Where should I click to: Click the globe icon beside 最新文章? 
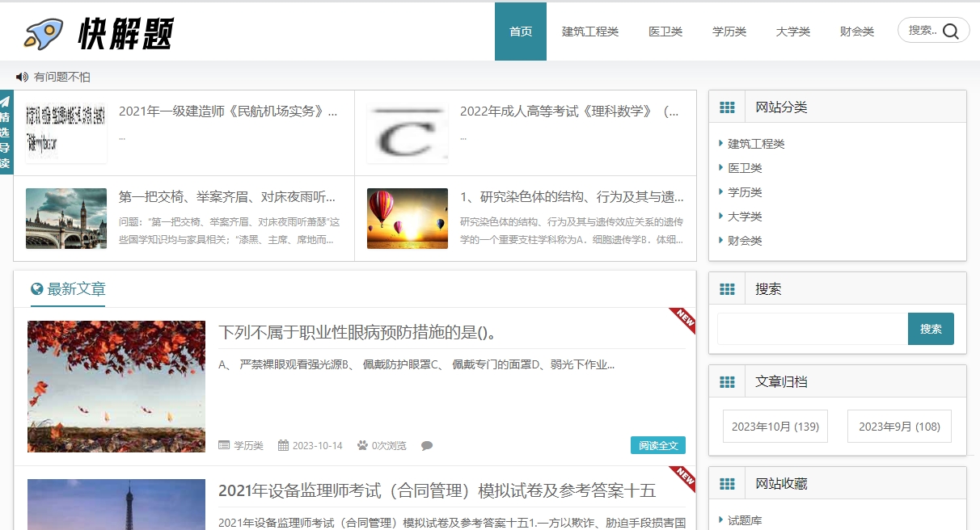36,288
